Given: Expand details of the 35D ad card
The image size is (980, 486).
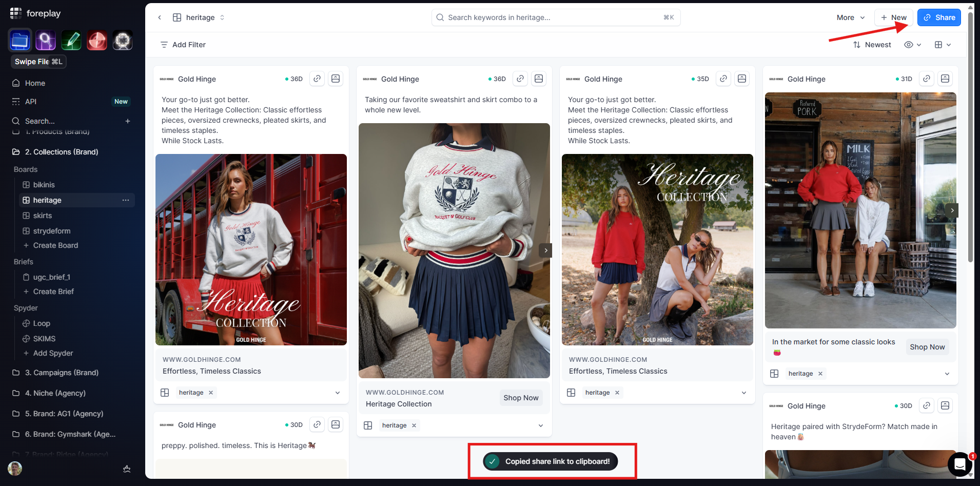Looking at the screenshot, I should (x=744, y=393).
